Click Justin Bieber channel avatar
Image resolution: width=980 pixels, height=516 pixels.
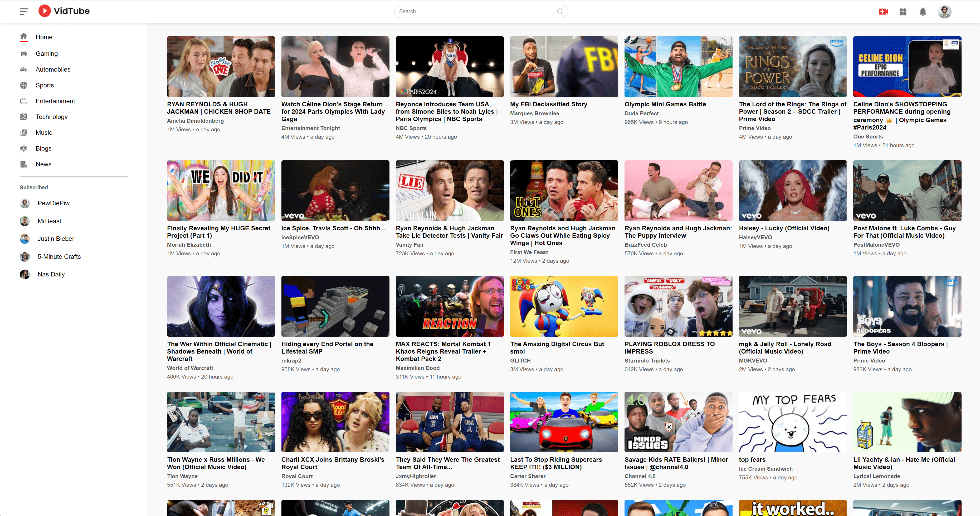pyautogui.click(x=25, y=239)
